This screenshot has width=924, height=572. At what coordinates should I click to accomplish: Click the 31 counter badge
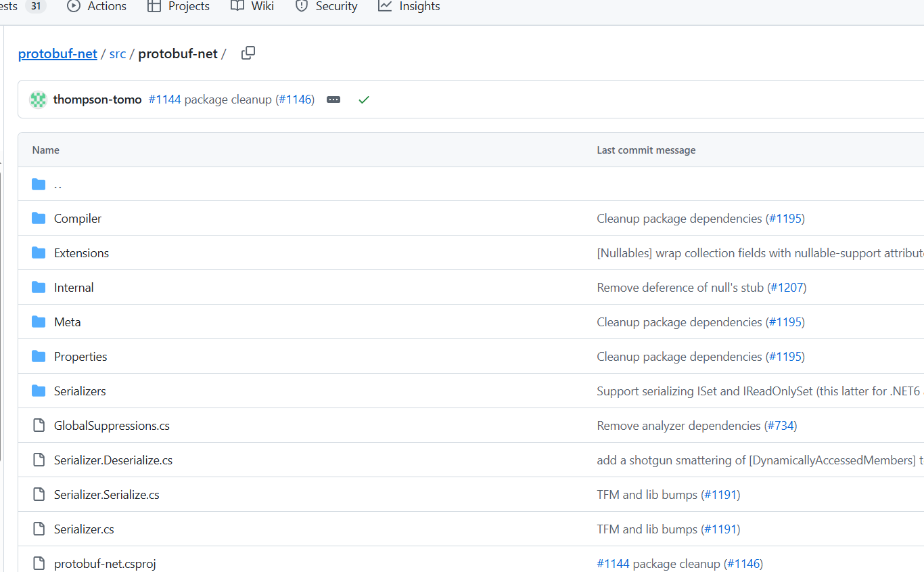(36, 6)
